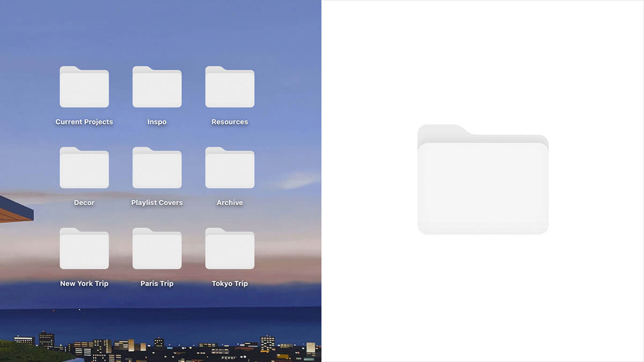Image resolution: width=644 pixels, height=362 pixels.
Task: Open the Decor folder
Action: 84,167
